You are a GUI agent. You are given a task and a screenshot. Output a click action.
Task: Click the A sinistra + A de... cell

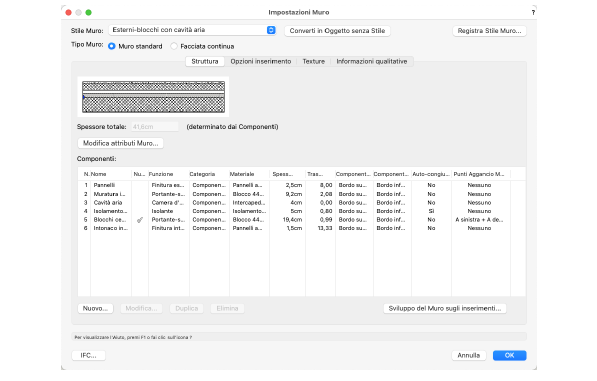[x=479, y=220]
